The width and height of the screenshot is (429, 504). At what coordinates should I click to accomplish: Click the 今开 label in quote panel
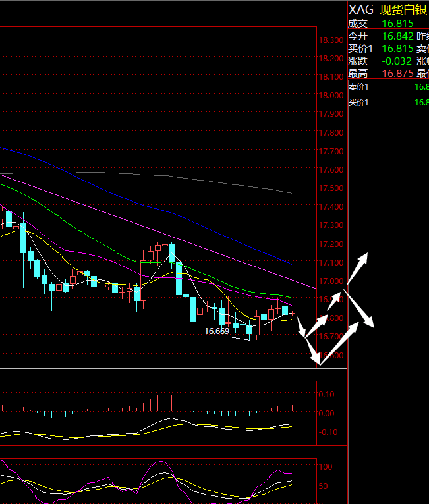[358, 36]
